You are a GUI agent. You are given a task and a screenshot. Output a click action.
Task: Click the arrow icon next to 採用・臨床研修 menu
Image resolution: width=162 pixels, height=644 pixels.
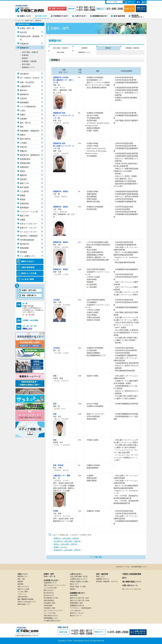[x=112, y=16]
